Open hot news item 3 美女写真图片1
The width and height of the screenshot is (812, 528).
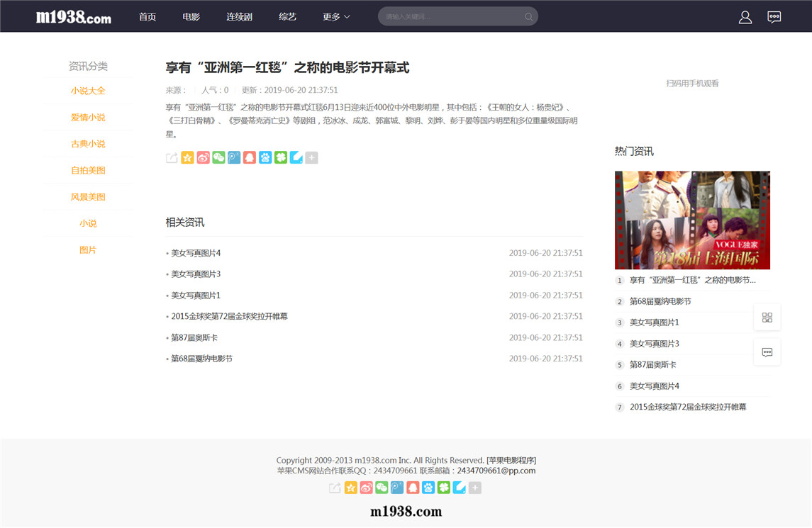click(654, 322)
